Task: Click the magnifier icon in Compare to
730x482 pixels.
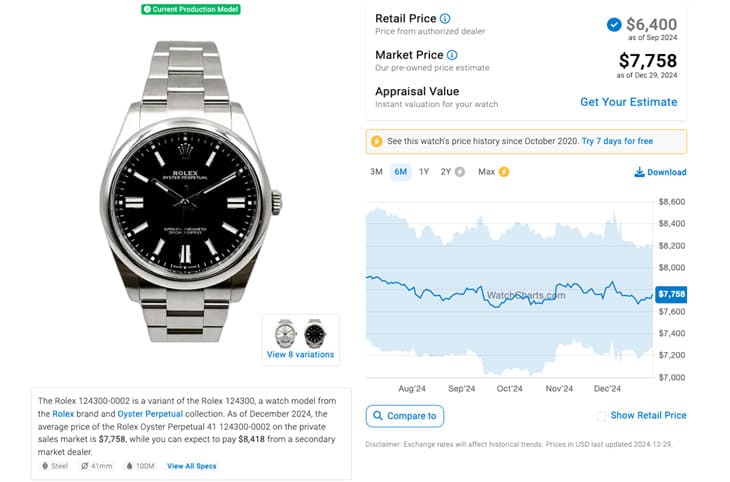Action: (377, 416)
